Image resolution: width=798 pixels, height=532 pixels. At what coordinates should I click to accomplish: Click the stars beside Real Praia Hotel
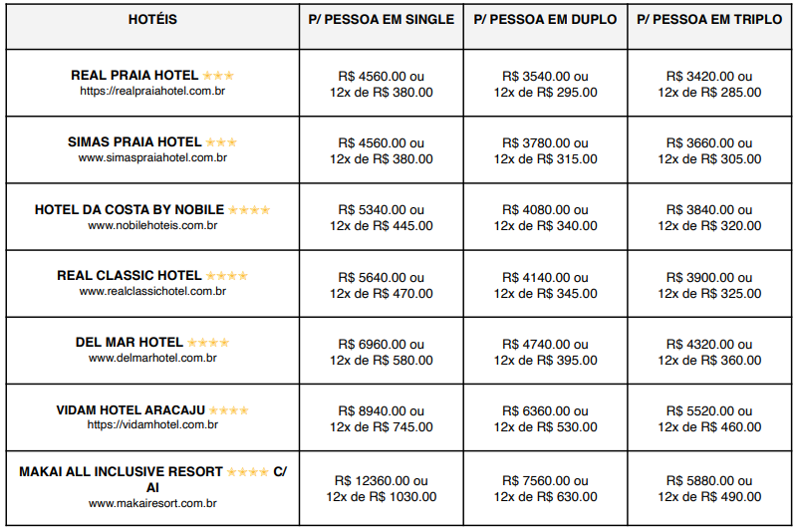click(x=218, y=75)
